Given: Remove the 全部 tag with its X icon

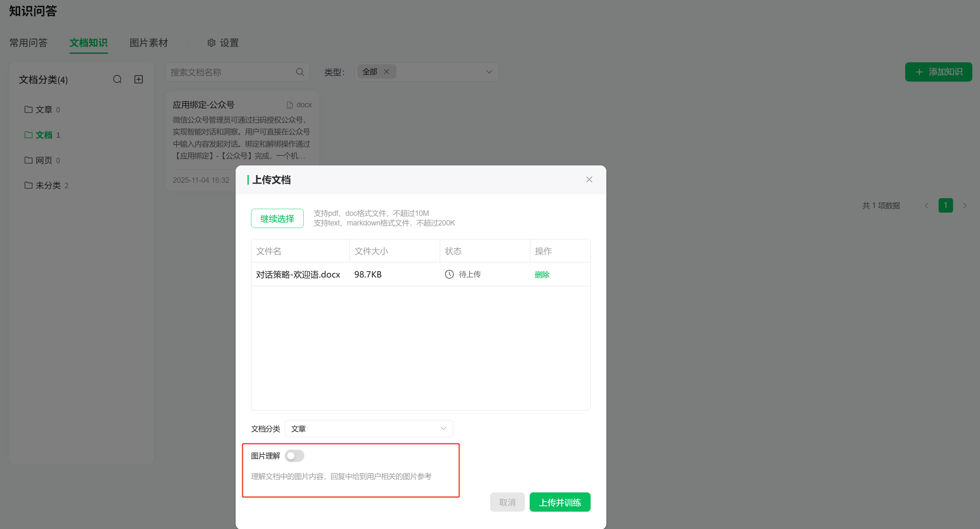Looking at the screenshot, I should 386,72.
